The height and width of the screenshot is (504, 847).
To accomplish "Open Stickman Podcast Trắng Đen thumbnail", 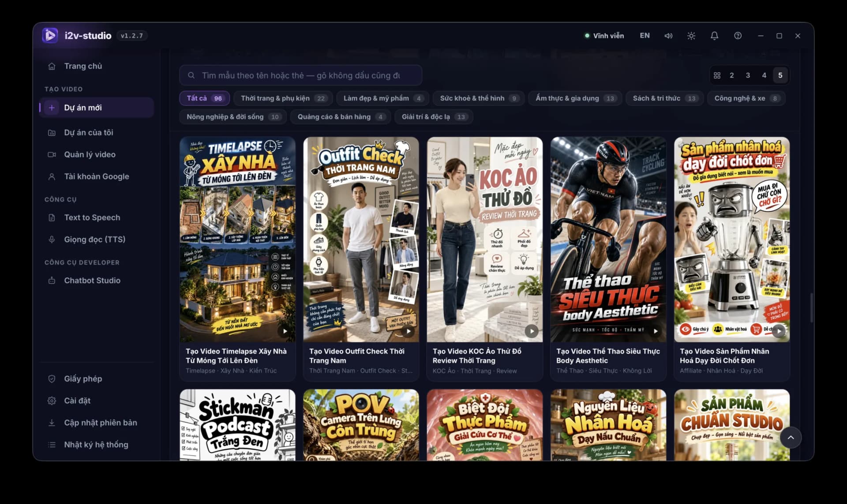I will 238,425.
